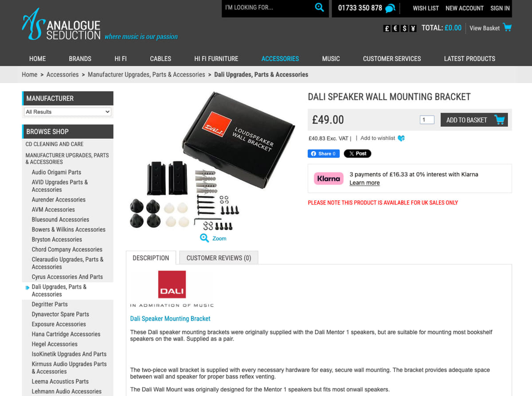Click the Dali wall bracket product image

pyautogui.click(x=213, y=162)
